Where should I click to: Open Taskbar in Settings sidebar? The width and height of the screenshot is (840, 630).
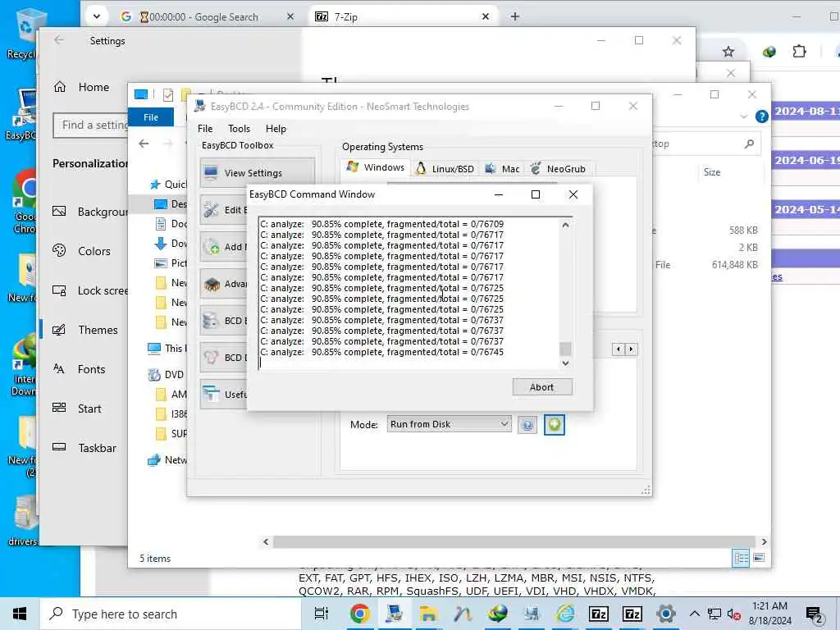coord(84,448)
